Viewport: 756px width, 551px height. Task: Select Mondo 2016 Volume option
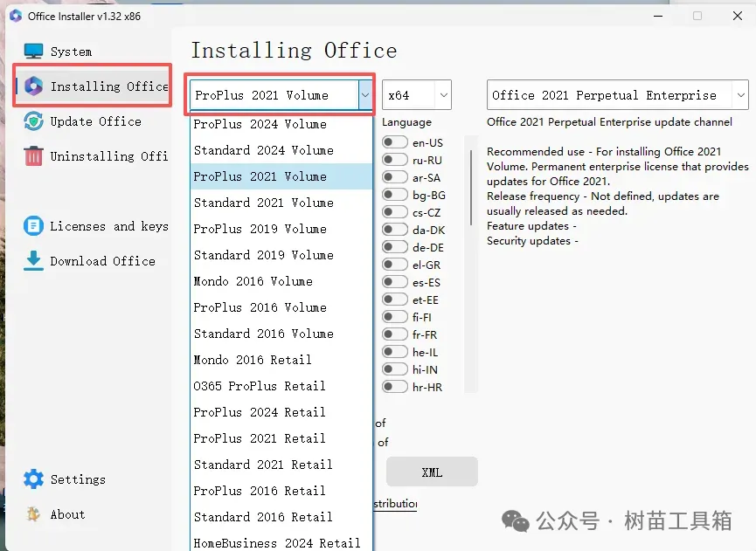point(281,281)
